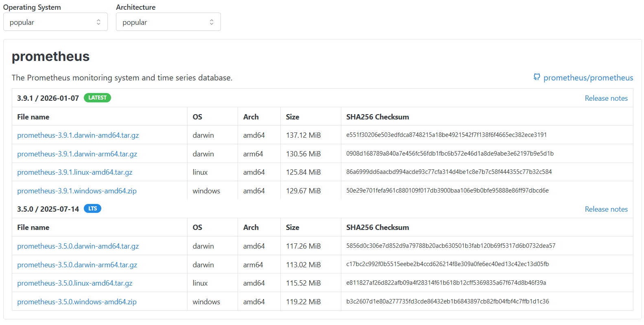Select checksum starting with 50e29e701fef
This screenshot has height=325, width=644.
click(448, 191)
